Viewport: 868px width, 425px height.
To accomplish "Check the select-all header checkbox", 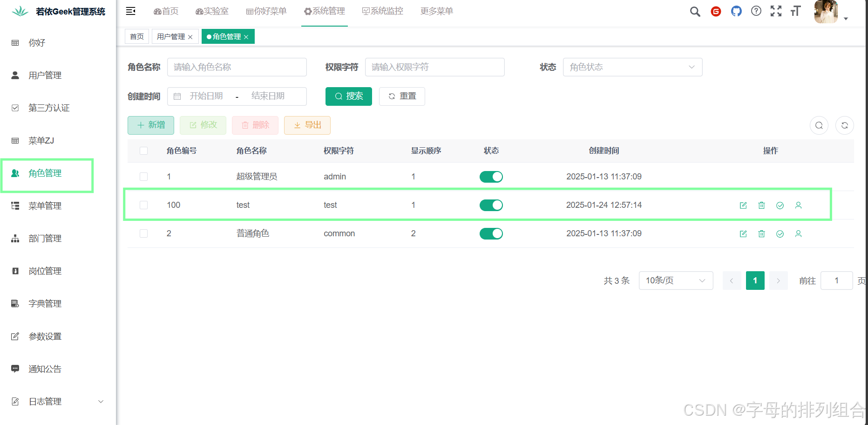I will (x=143, y=151).
